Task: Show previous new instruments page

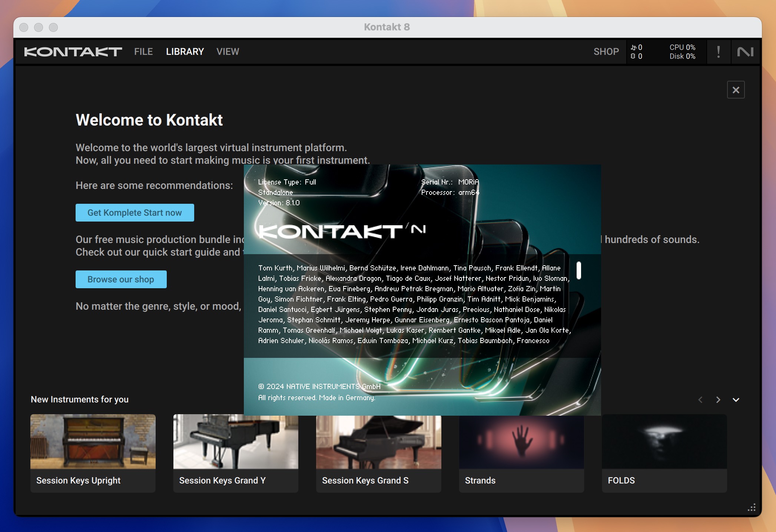Action: [x=700, y=400]
